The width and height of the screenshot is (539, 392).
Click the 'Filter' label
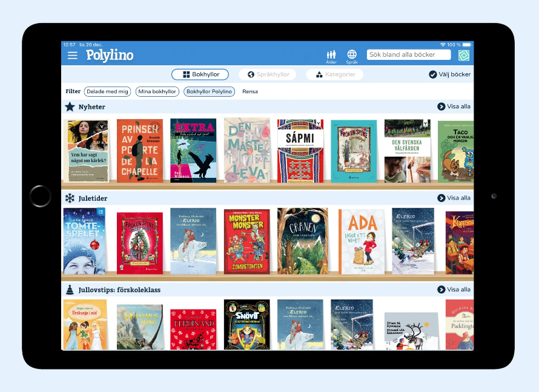click(x=73, y=91)
